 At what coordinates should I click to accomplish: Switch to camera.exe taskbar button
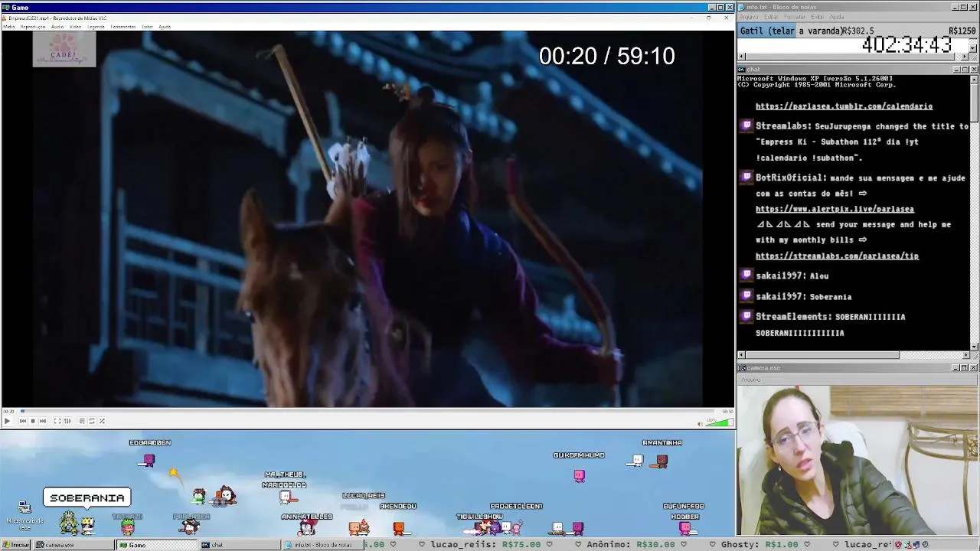(75, 545)
